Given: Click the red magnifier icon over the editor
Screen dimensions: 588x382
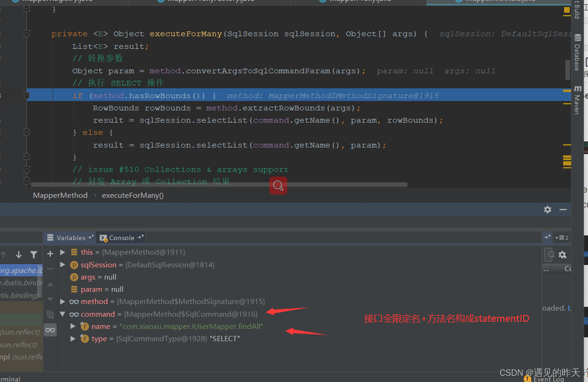Looking at the screenshot, I should [x=278, y=186].
